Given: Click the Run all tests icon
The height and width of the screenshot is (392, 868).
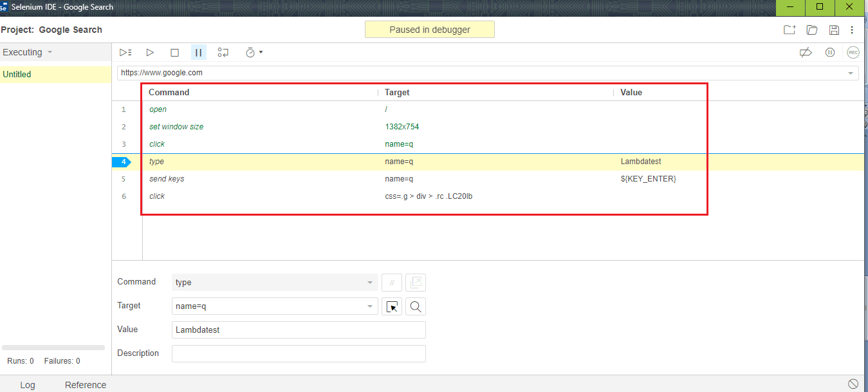Looking at the screenshot, I should tap(125, 52).
